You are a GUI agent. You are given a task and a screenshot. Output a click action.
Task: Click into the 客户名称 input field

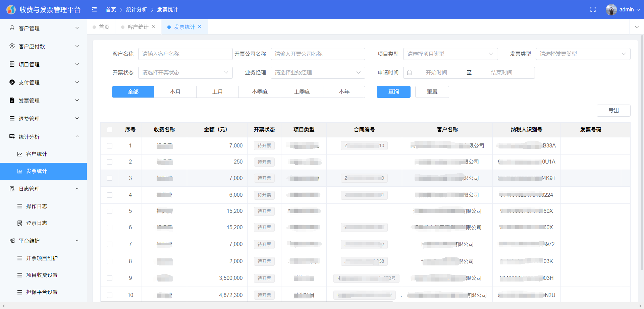click(185, 54)
